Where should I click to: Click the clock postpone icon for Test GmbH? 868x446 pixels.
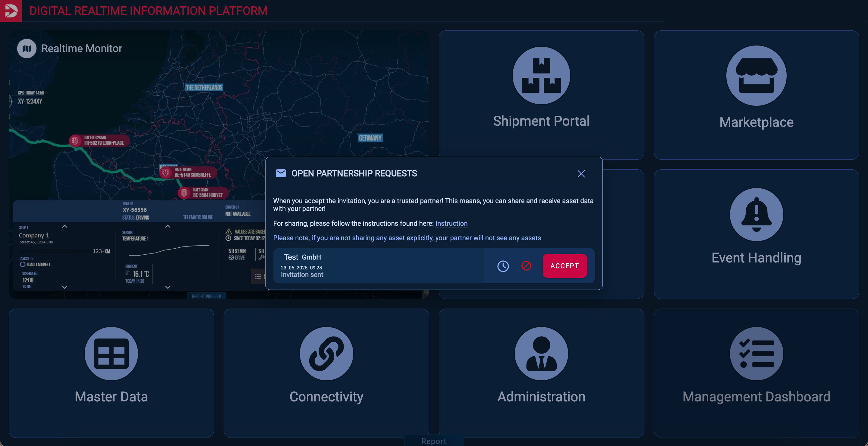click(503, 266)
